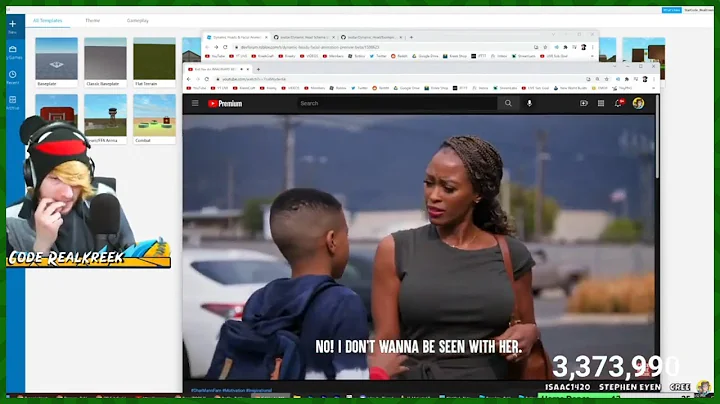Go forward in the devforum Chrome window
The height and width of the screenshot is (404, 720).
point(216,47)
